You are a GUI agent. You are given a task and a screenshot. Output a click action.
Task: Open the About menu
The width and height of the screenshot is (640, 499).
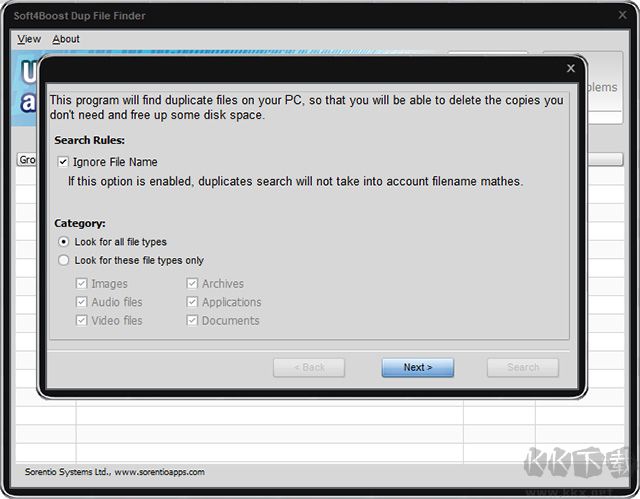click(66, 39)
